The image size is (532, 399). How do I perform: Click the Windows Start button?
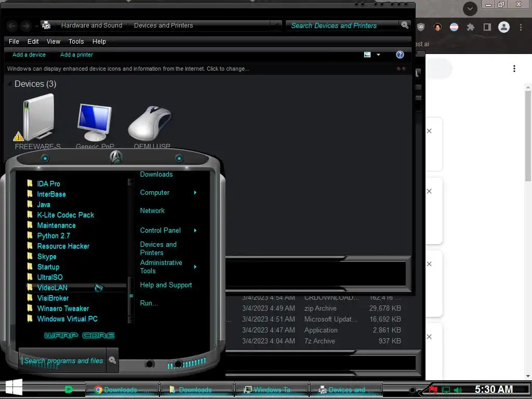[x=14, y=388]
